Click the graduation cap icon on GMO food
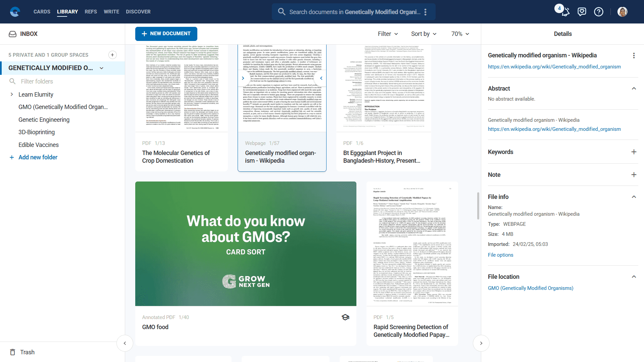The width and height of the screenshot is (644, 362). coord(345,317)
